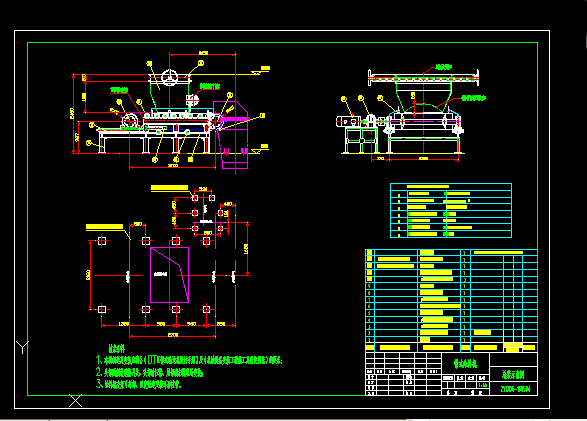Click the large cyan parts list table

pos(451,301)
